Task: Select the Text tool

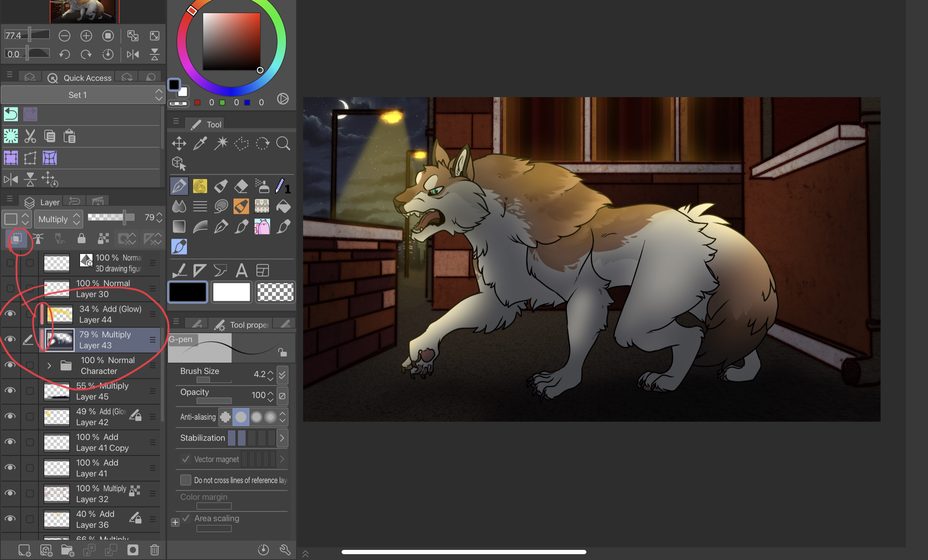Action: click(x=242, y=270)
